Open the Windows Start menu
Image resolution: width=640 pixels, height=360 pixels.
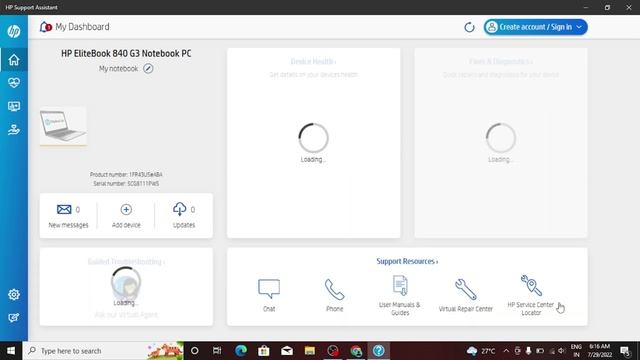click(11, 351)
